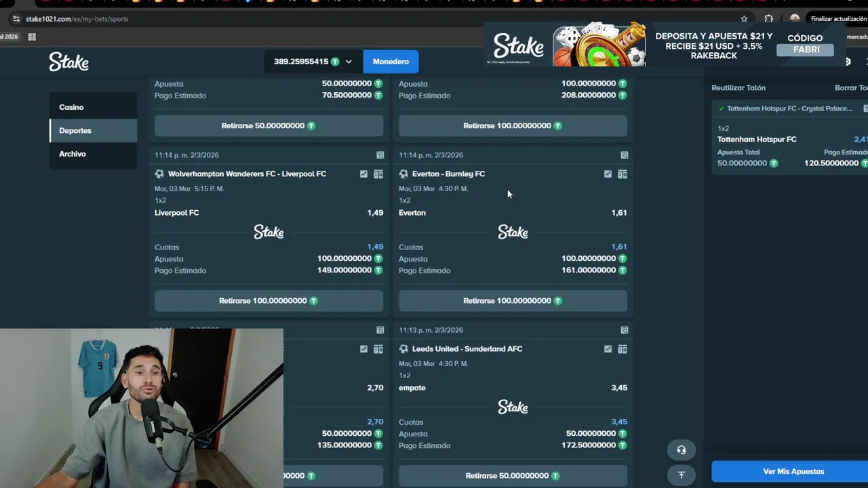Image resolution: width=868 pixels, height=488 pixels.
Task: Click the CÓDIGO FABRI promo badge
Action: (806, 44)
